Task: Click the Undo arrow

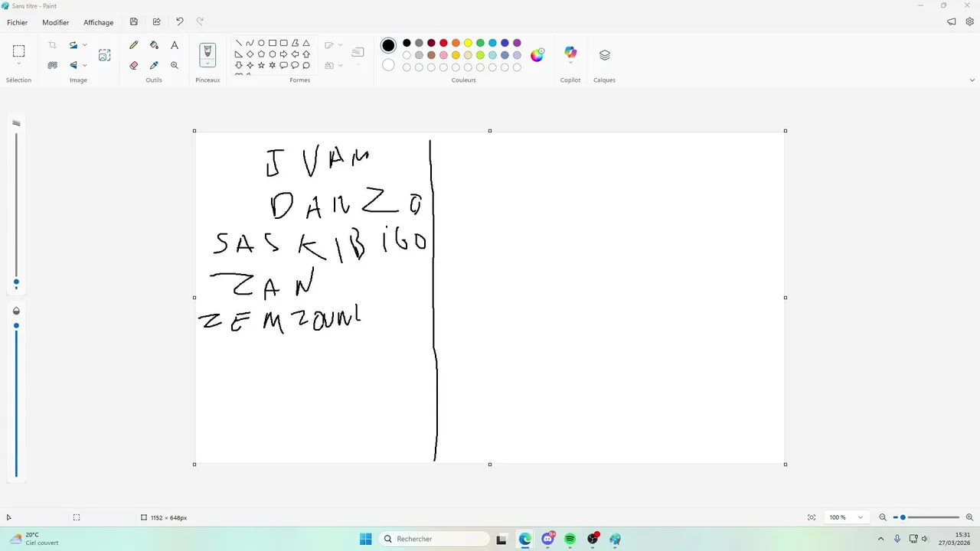Action: (x=179, y=22)
